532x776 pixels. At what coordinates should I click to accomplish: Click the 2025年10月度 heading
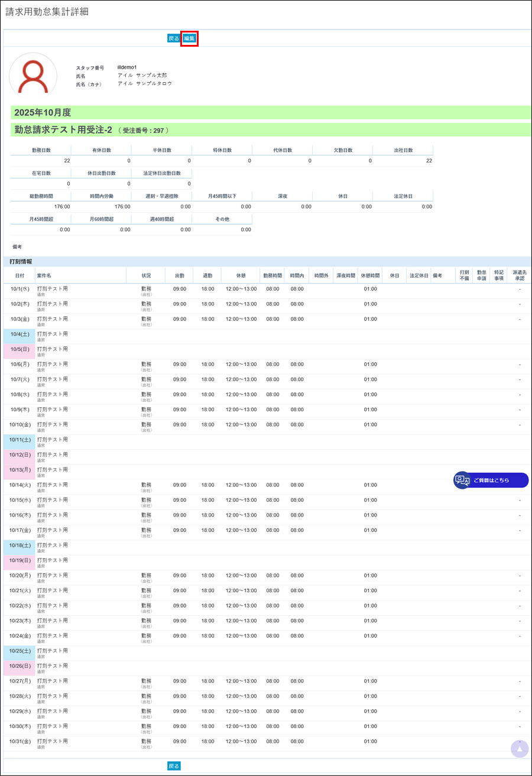click(42, 112)
